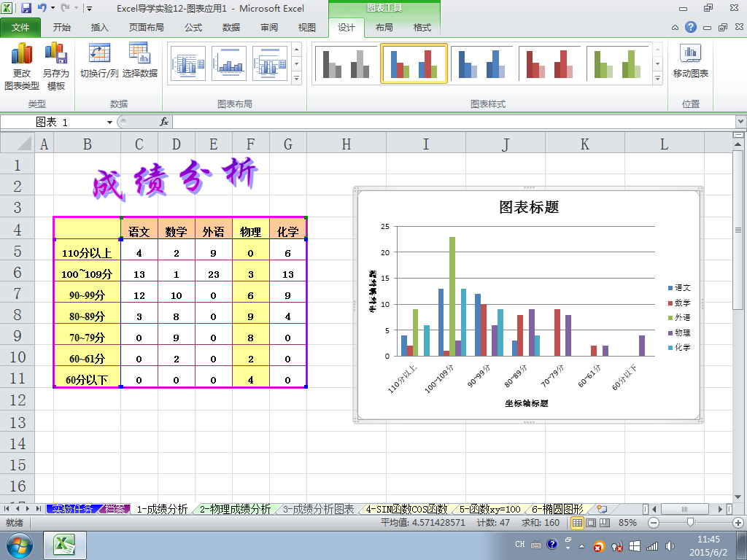747x560 pixels.
Task: Open the Windows Start button
Action: pyautogui.click(x=20, y=545)
